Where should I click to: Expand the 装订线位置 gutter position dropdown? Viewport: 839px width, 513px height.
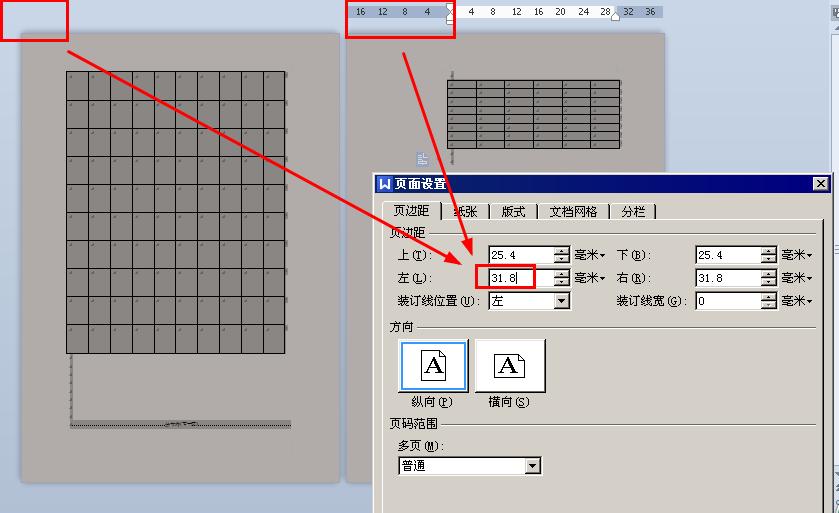[561, 301]
